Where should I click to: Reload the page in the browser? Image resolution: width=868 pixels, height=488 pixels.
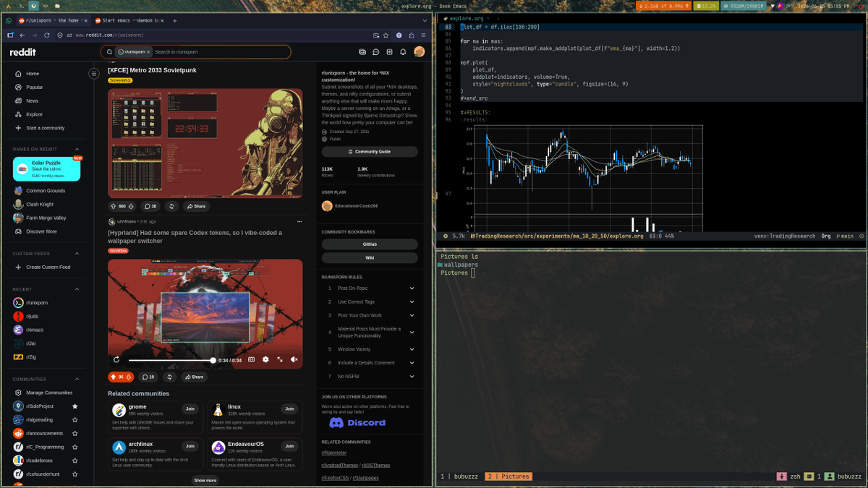pos(47,35)
